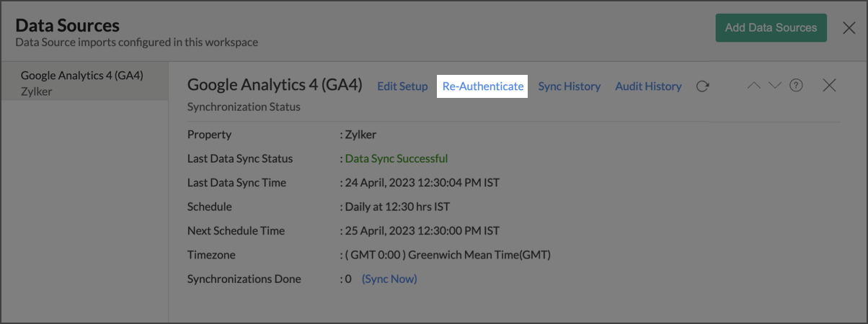Close the Google Analytics 4 details panel
This screenshot has height=324, width=868.
click(829, 86)
